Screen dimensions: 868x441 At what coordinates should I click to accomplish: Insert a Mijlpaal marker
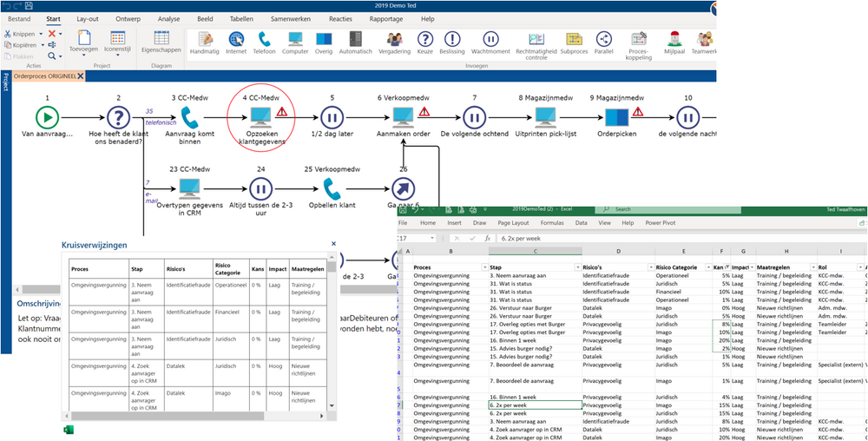(x=674, y=43)
